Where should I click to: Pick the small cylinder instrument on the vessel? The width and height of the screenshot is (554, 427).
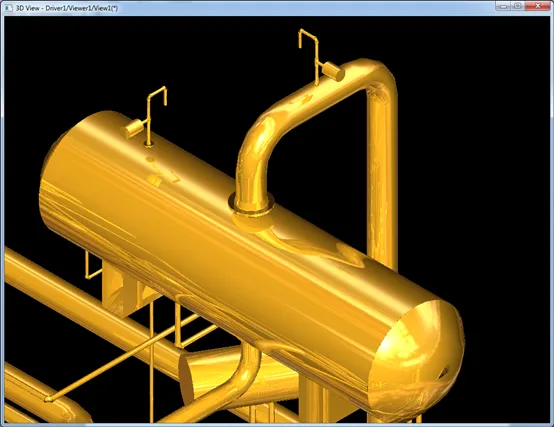point(132,129)
